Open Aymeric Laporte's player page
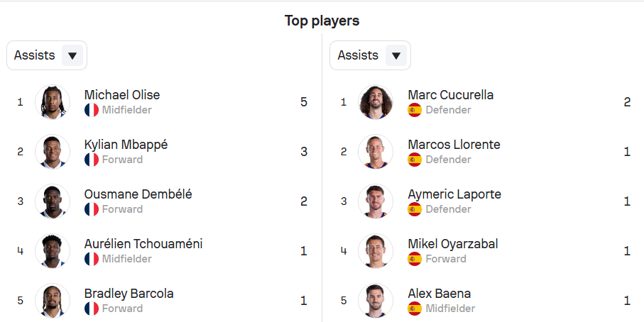The image size is (644, 322). tap(454, 194)
